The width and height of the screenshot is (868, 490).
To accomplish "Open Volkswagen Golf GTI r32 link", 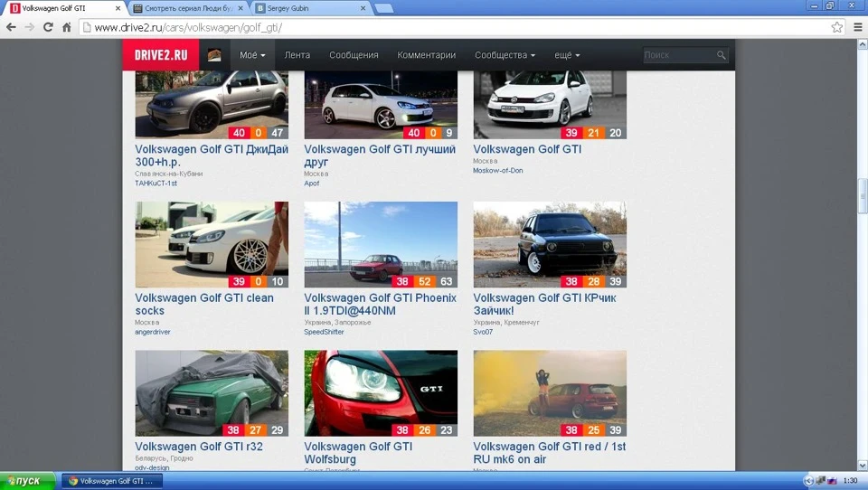I will click(x=199, y=447).
